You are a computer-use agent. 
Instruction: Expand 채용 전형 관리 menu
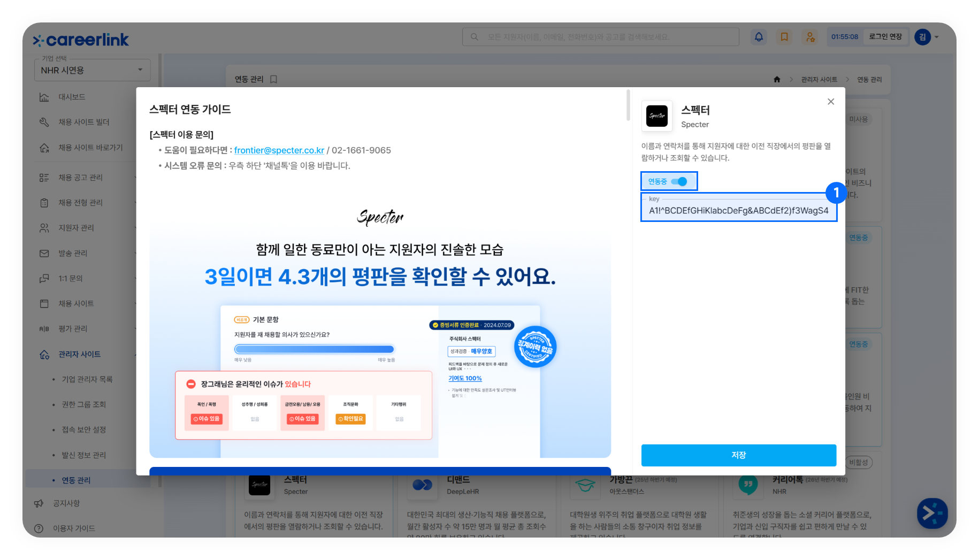(80, 203)
